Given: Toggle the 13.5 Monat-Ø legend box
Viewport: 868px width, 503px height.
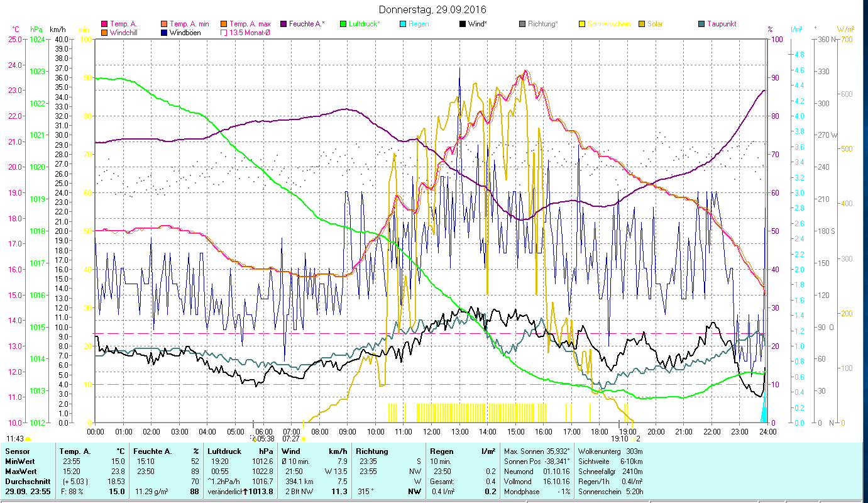Looking at the screenshot, I should (224, 33).
